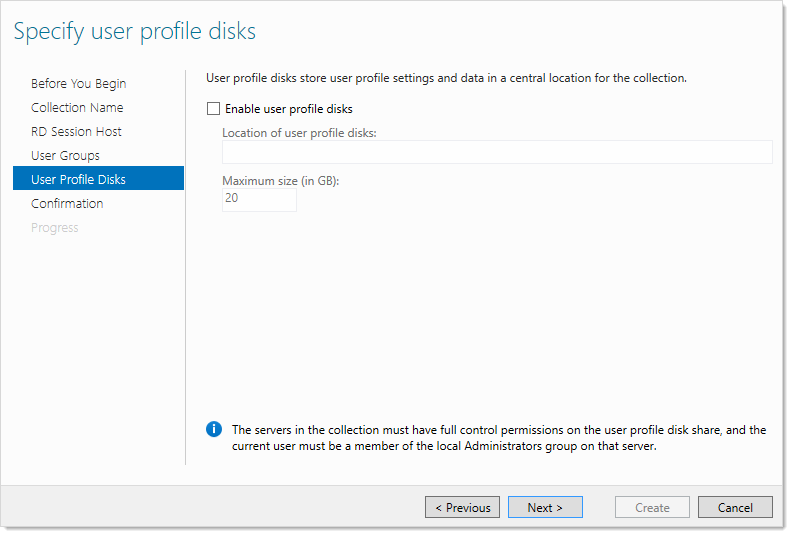The width and height of the screenshot is (791, 535).
Task: Select highlighted User Profile Disks step
Action: click(98, 179)
